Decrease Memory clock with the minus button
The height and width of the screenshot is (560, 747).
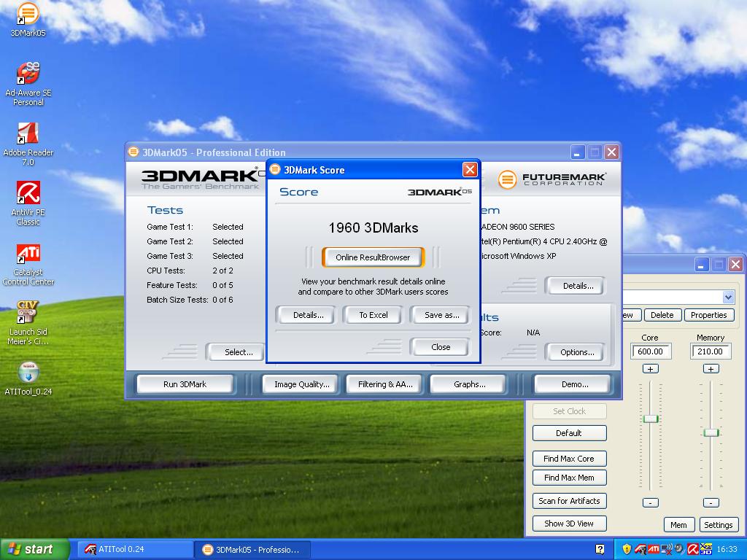(x=711, y=502)
